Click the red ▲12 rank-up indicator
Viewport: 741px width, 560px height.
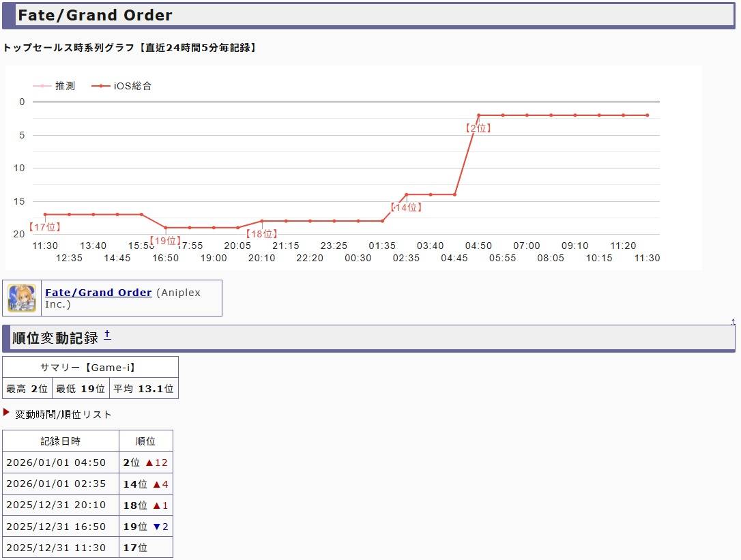pos(156,462)
